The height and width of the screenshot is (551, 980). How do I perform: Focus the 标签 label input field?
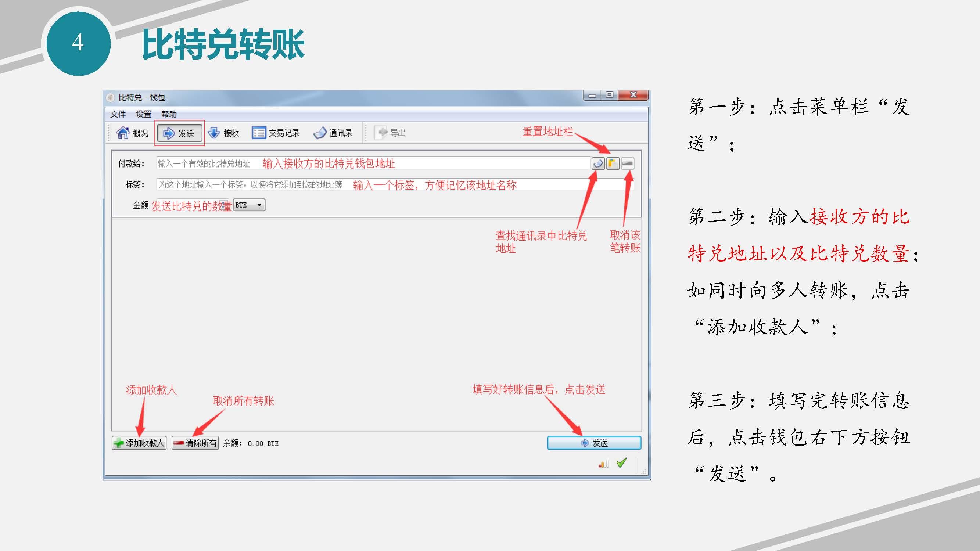(x=395, y=185)
